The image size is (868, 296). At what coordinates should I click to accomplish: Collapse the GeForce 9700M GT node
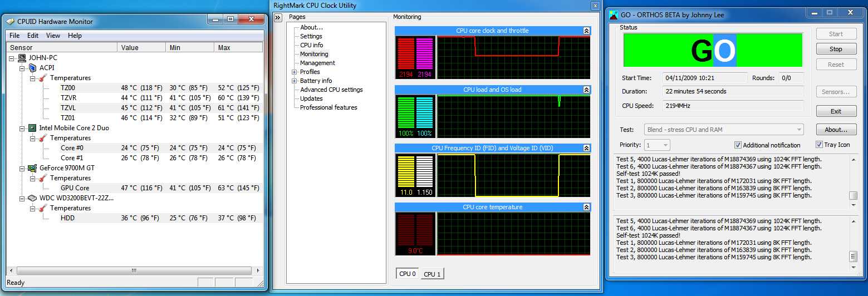coord(22,168)
